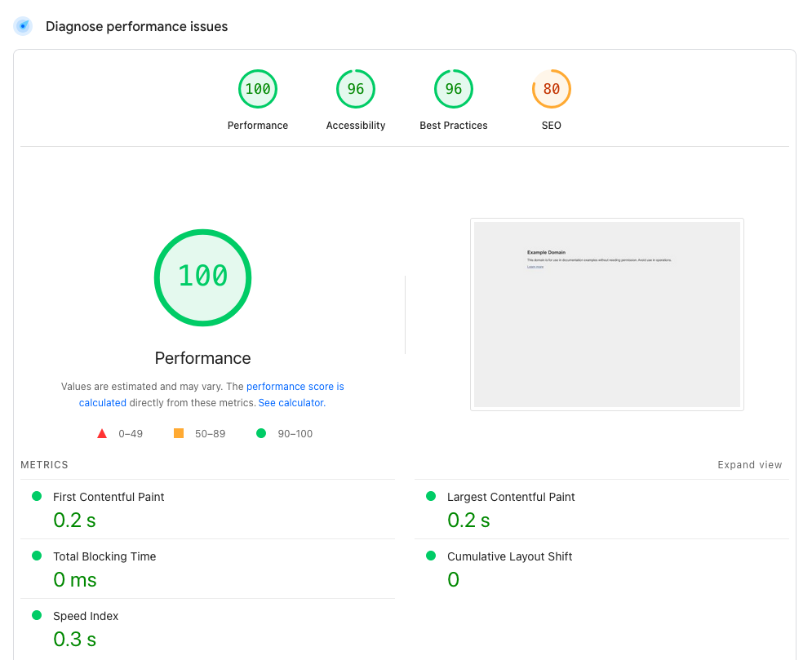Expand the First Contentful Paint metric
This screenshot has width=812, height=660.
109,497
